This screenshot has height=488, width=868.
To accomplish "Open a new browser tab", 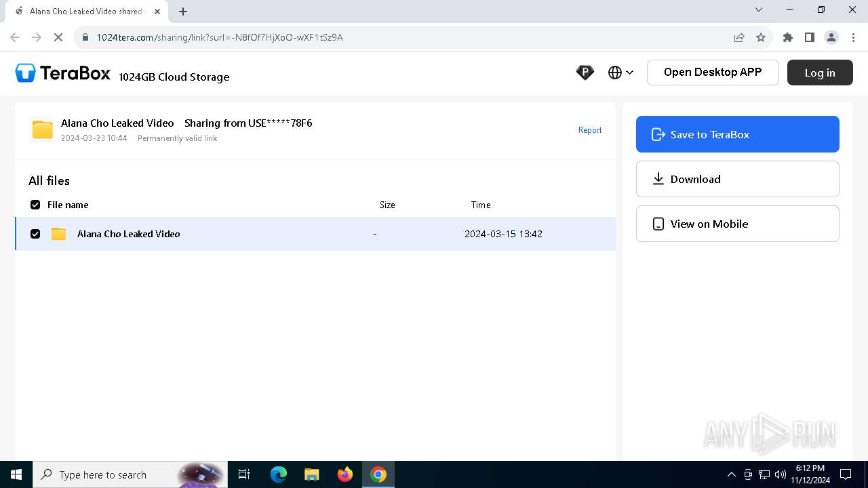I will [x=183, y=11].
